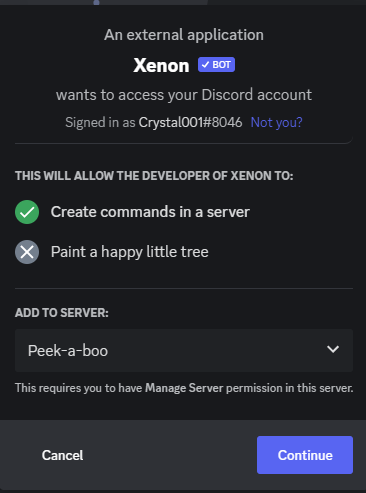Click the ADD TO SERVER label
Screen dimensions: 366x493
[62, 313]
